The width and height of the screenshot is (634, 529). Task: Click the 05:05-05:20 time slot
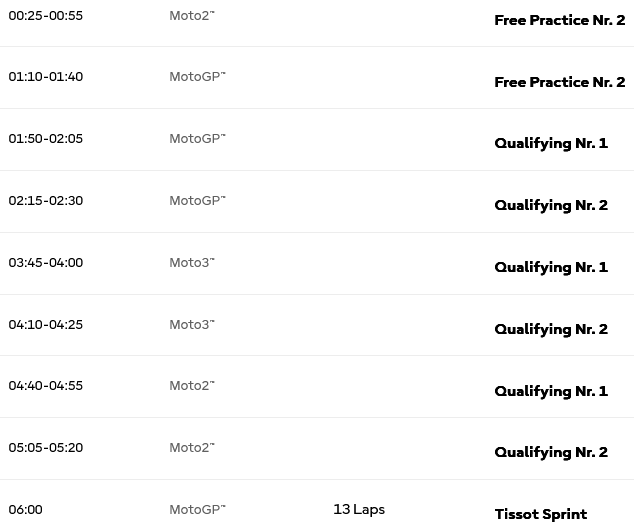[46, 448]
